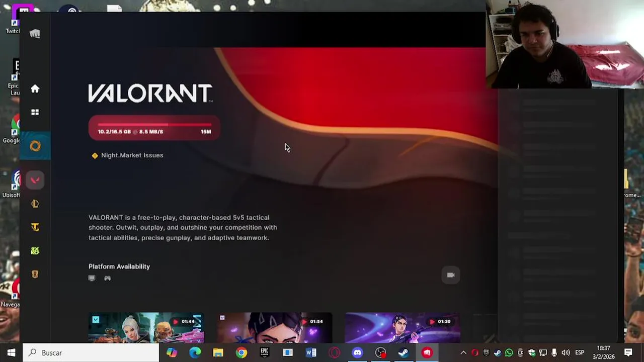The width and height of the screenshot is (644, 362).
Task: Click the Google Chrome desktop shortcut
Action: click(11, 129)
